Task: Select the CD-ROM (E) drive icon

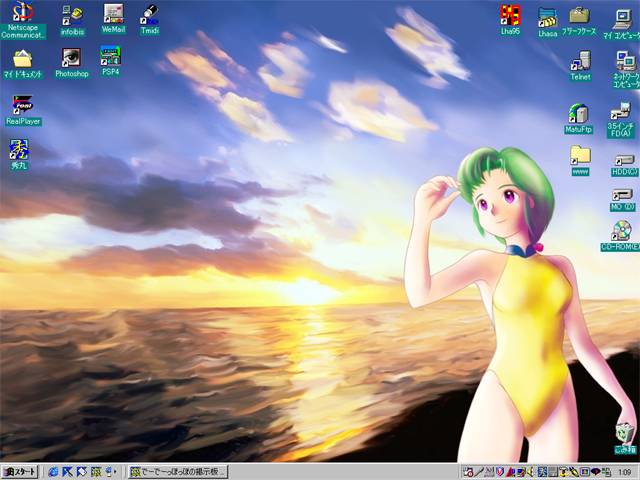Action: pyautogui.click(x=621, y=230)
